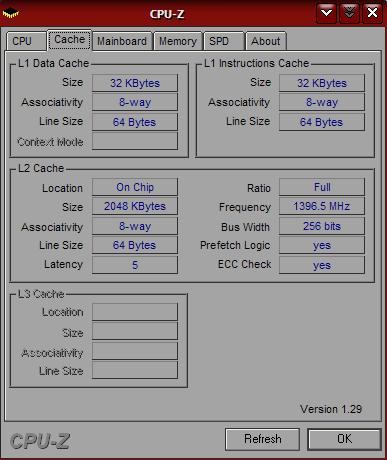Click the L1 Instructions Cache Size field
This screenshot has height=460, width=387.
coord(322,83)
